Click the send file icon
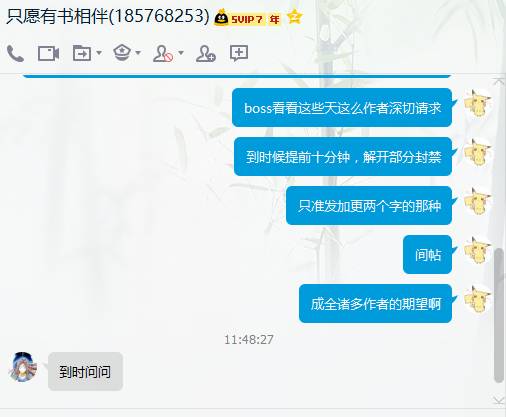This screenshot has height=417, width=506. (82, 53)
